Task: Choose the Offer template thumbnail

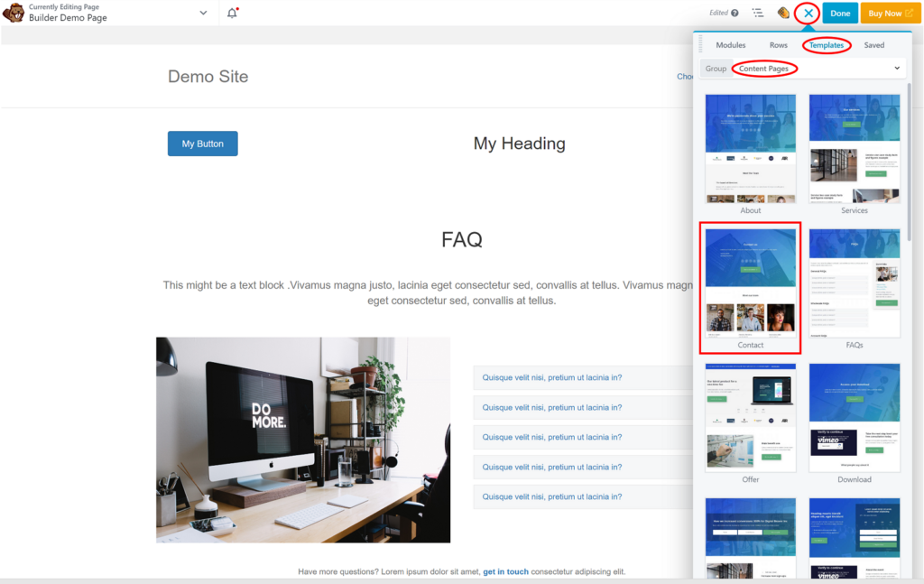Action: pyautogui.click(x=750, y=417)
